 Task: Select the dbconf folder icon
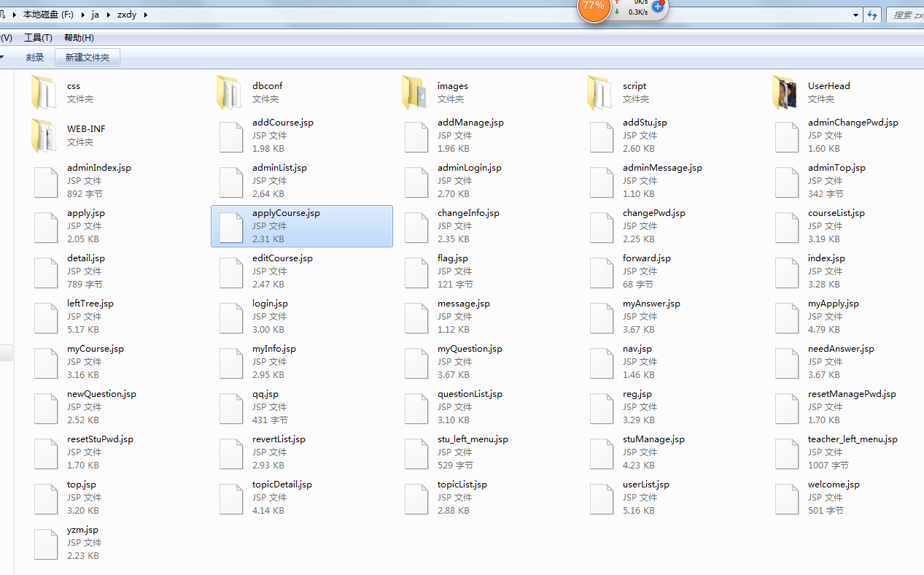pyautogui.click(x=230, y=93)
